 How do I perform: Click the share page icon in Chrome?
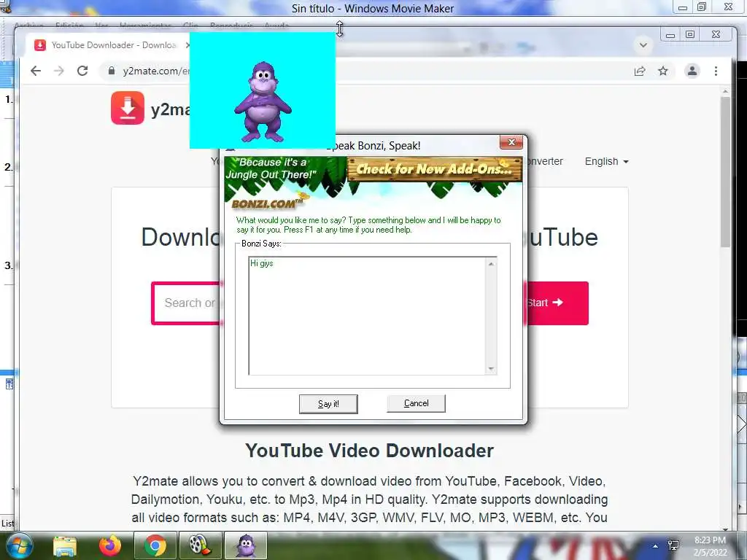tap(640, 71)
